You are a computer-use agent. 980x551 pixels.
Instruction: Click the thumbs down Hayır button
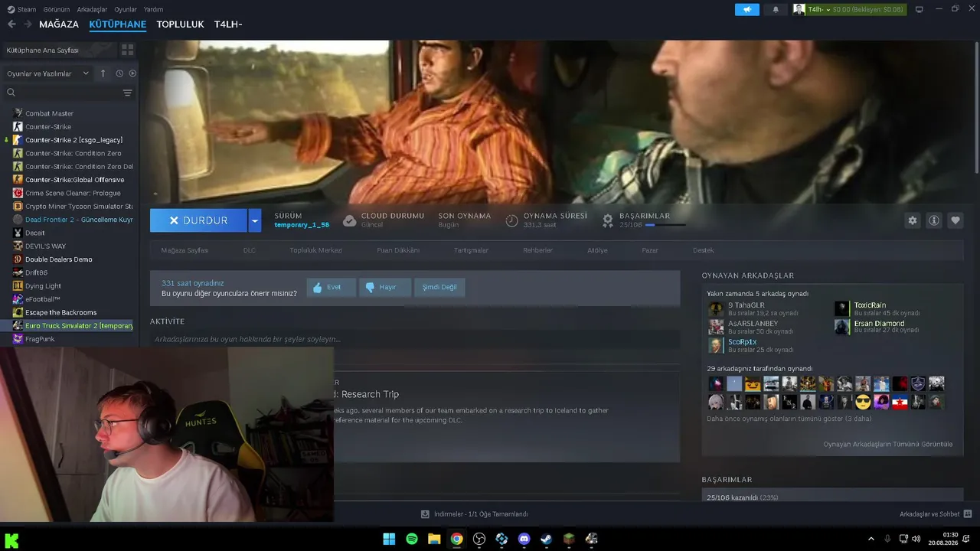pyautogui.click(x=385, y=287)
